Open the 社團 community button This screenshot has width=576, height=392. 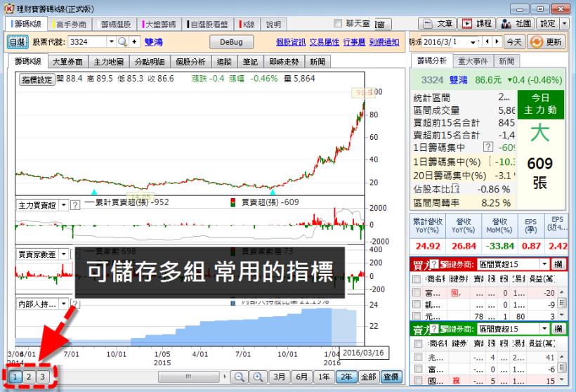pos(516,24)
